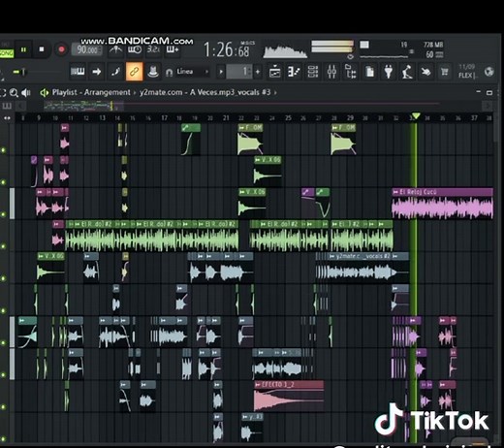Click the hat-shaped icon beside link
The image size is (504, 448).
[x=153, y=72]
